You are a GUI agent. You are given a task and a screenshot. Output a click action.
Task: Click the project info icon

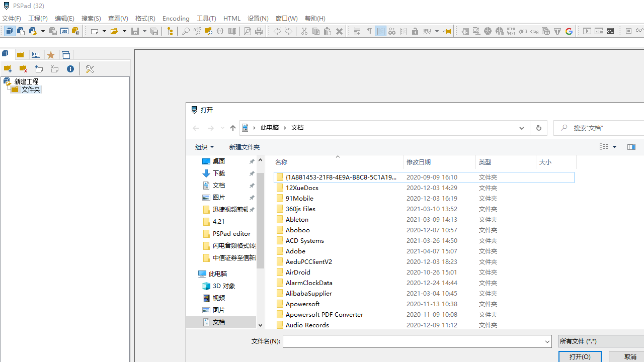(x=70, y=69)
